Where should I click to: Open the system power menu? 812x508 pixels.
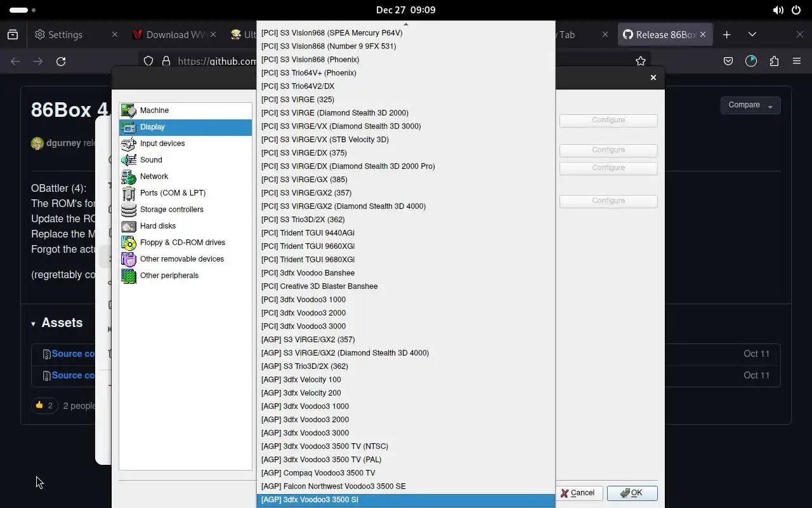[796, 10]
